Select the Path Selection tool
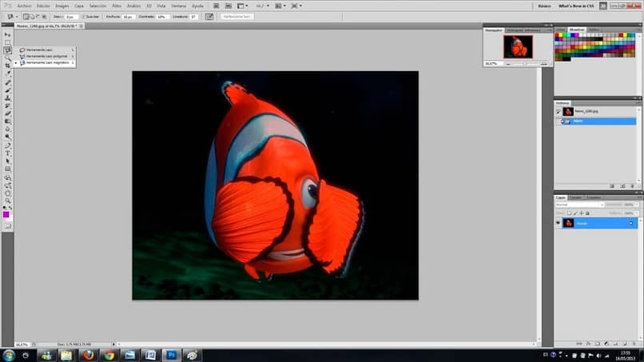This screenshot has width=644, height=362. coord(8,161)
